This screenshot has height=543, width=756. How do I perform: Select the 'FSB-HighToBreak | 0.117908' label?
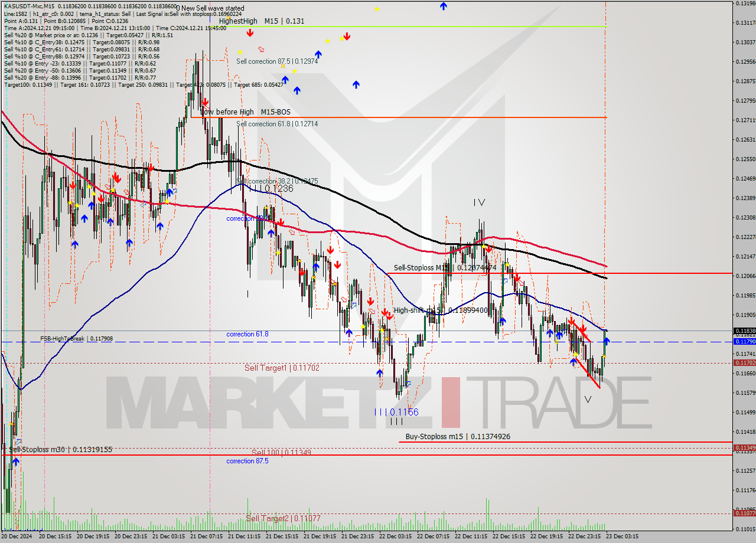(76, 339)
